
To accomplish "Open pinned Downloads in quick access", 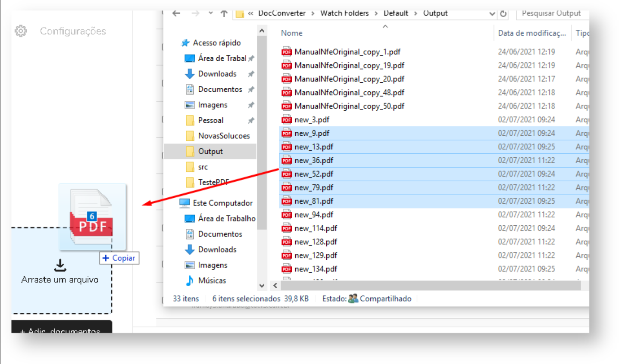I will [x=211, y=74].
